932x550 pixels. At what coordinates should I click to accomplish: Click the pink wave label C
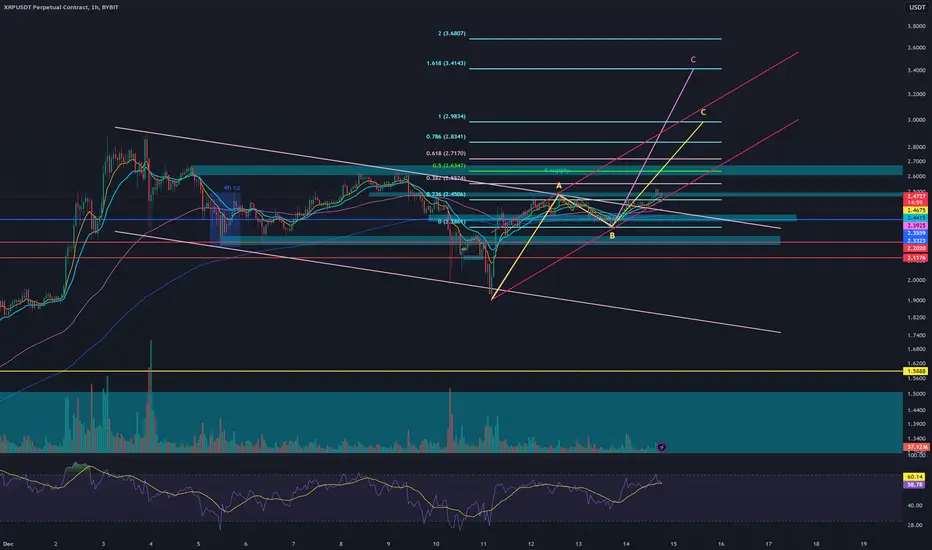[x=693, y=59]
